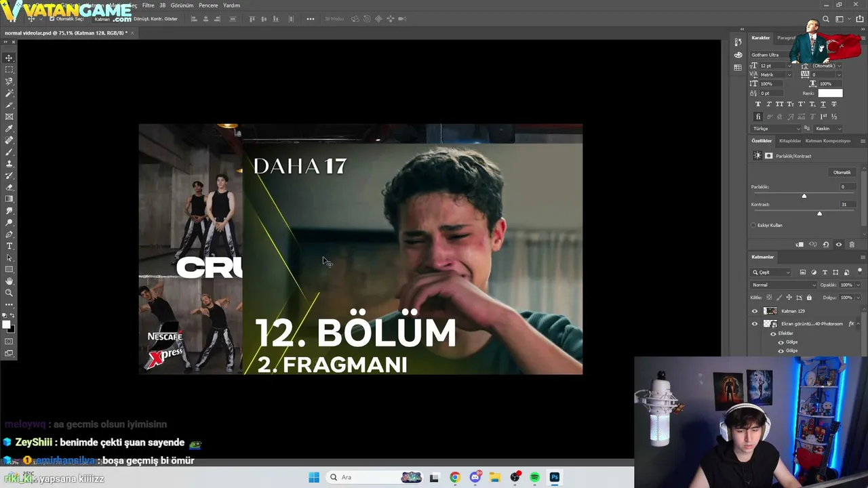868x488 pixels.
Task: Select the Crop tool
Action: [9, 105]
